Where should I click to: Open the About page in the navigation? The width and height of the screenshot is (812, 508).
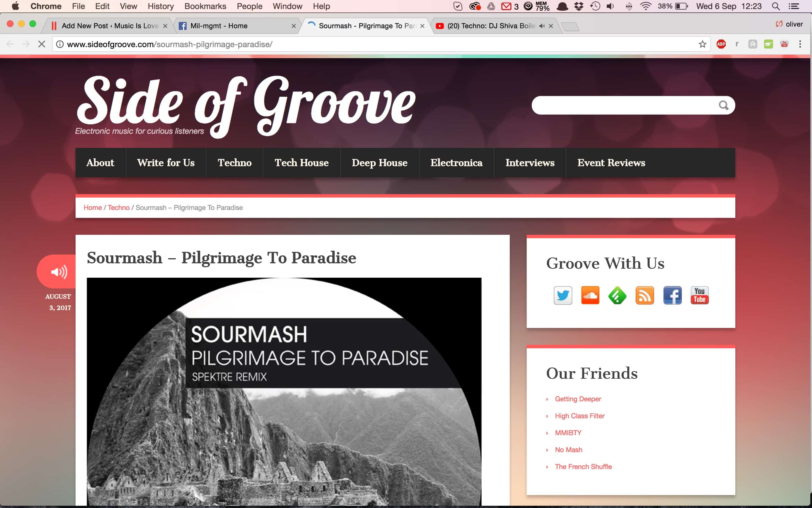coord(100,163)
